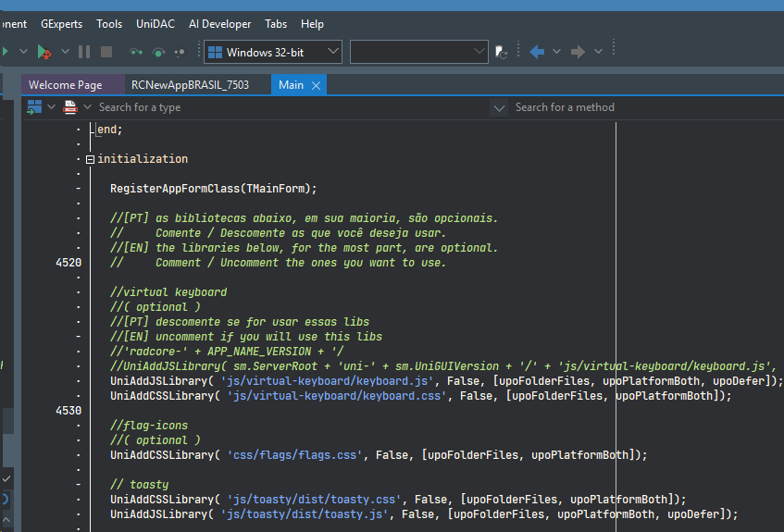Open the GExperts menu
The width and height of the screenshot is (784, 532).
pos(61,24)
